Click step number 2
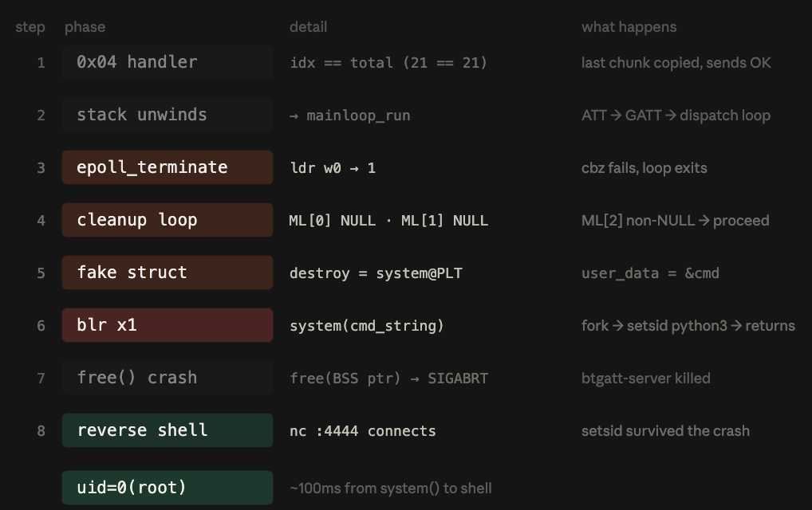 click(x=41, y=116)
